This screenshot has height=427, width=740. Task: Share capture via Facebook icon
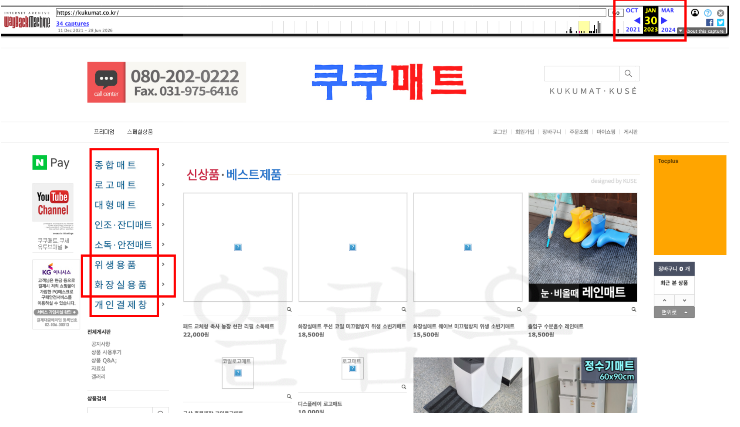pyautogui.click(x=709, y=22)
